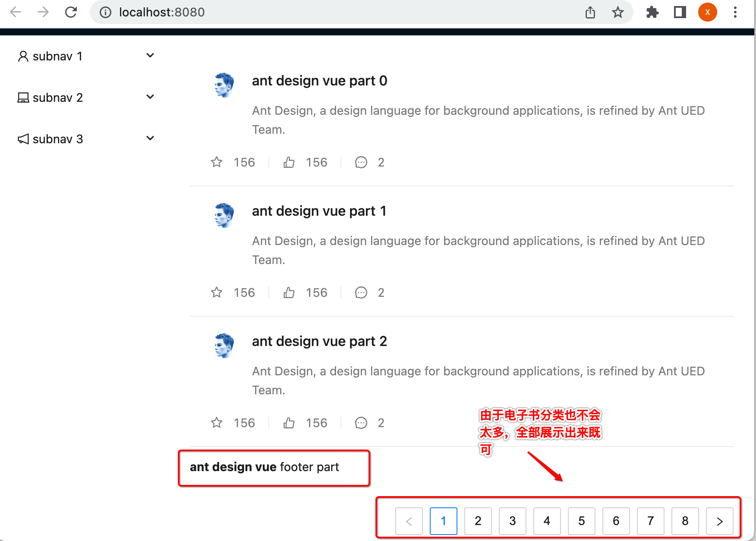Open the extensions puzzle icon
This screenshot has height=541, width=756.
pos(652,12)
